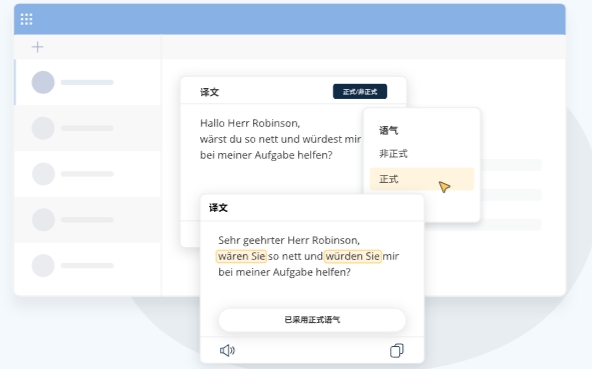Select the second contact in the sidebar
Viewport: 592px width, 369px height.
(x=88, y=128)
